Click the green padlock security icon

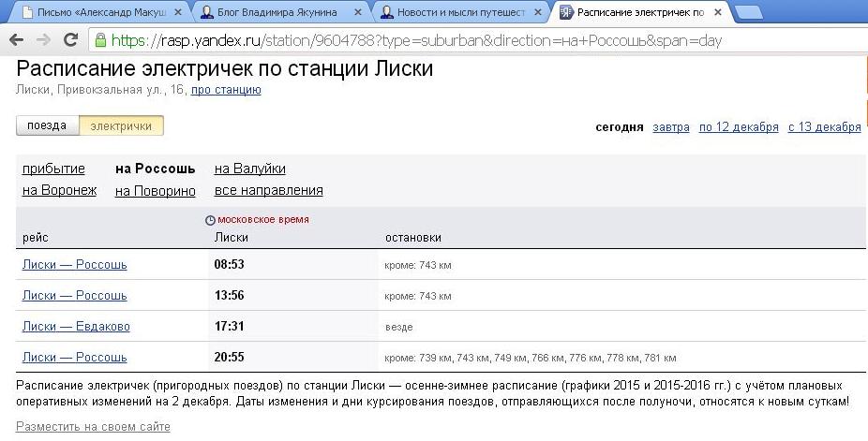pos(100,41)
